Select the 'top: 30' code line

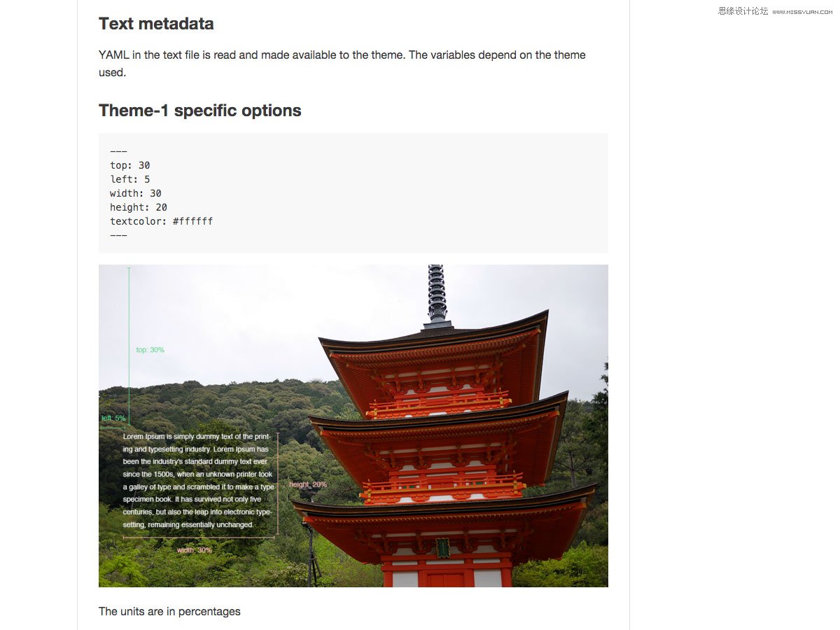click(x=130, y=165)
